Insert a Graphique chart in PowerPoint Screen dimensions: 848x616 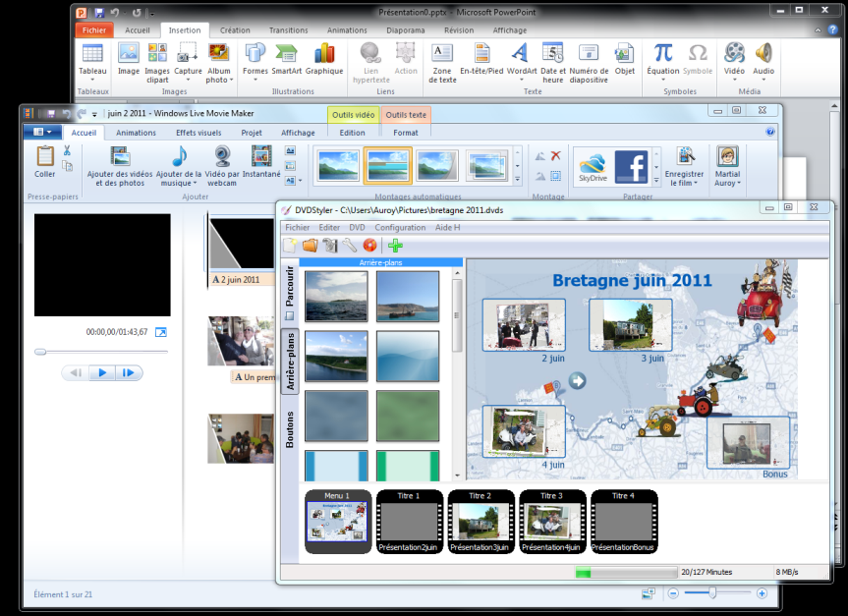(324, 59)
